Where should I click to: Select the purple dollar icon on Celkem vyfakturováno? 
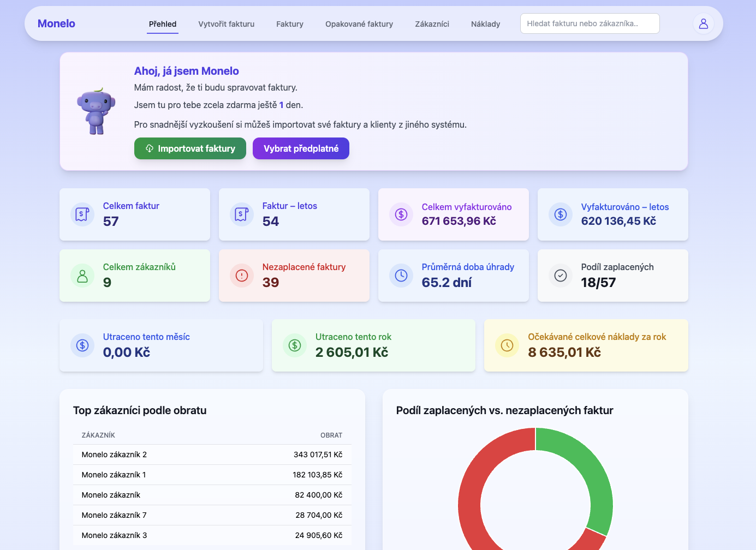point(401,214)
